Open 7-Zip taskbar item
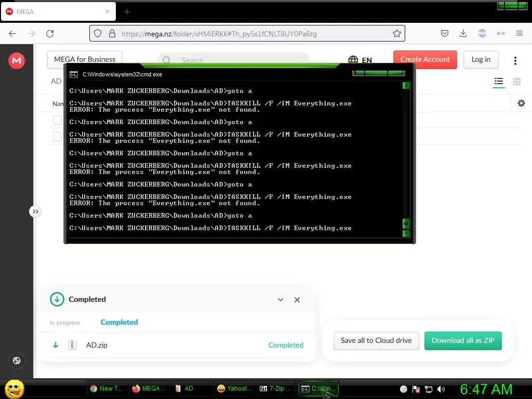Image resolution: width=532 pixels, height=399 pixels. (x=275, y=389)
